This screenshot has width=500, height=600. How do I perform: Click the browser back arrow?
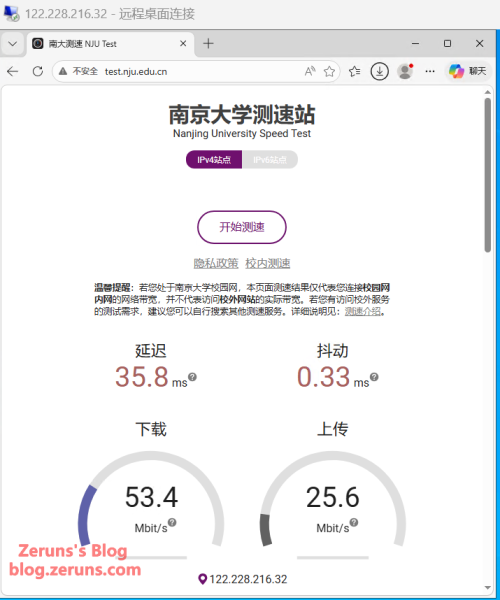13,72
